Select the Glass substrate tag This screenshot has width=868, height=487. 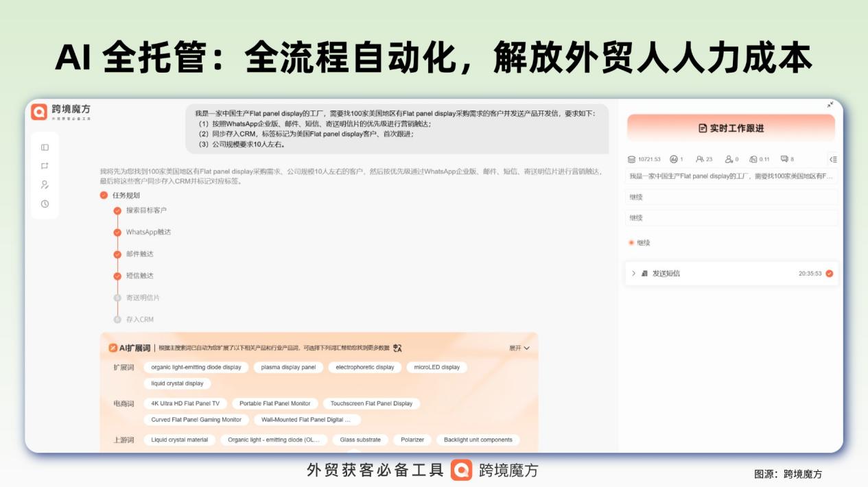(x=361, y=440)
